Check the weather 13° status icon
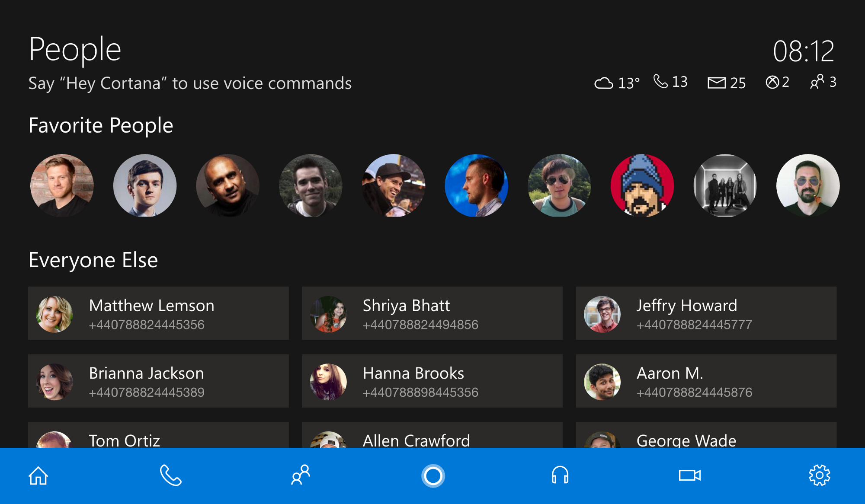The height and width of the screenshot is (504, 865). [x=616, y=83]
